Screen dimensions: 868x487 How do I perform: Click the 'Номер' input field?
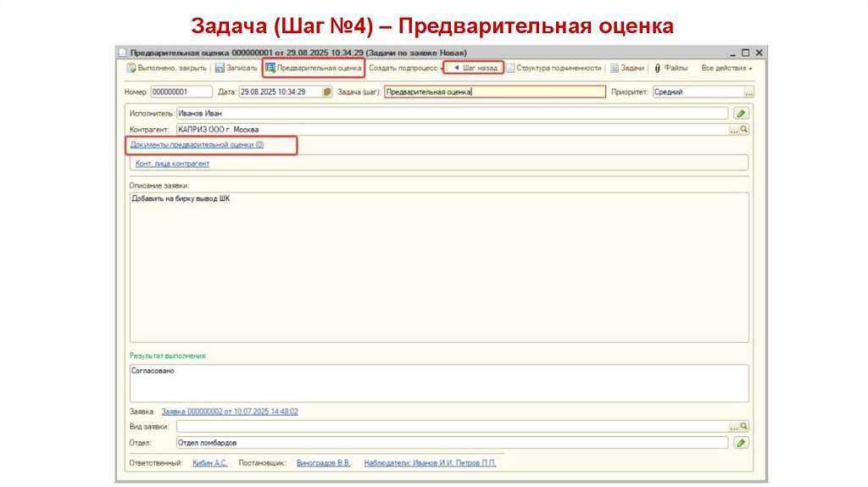181,92
